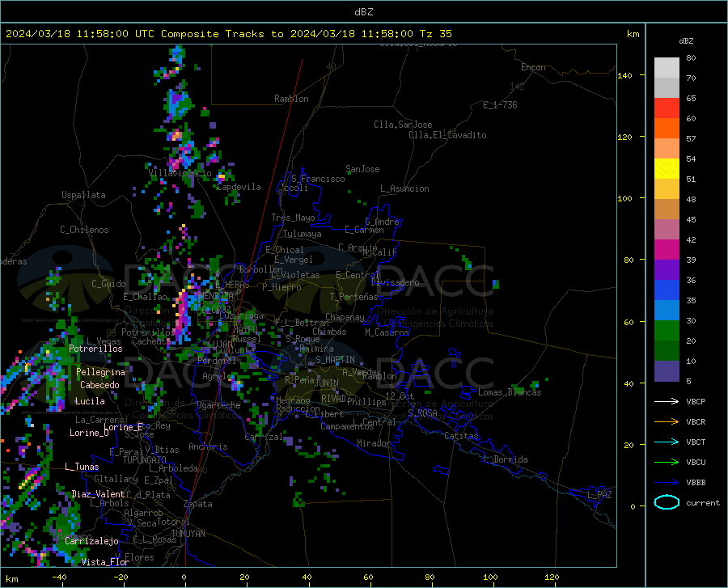Click the white VBCP arrow icon

[x=667, y=401]
